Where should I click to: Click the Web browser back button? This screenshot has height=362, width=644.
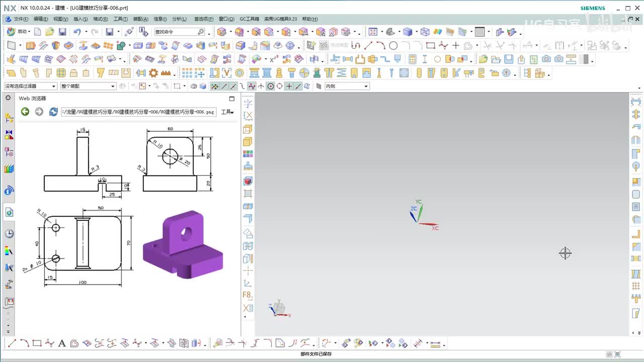pyautogui.click(x=25, y=112)
